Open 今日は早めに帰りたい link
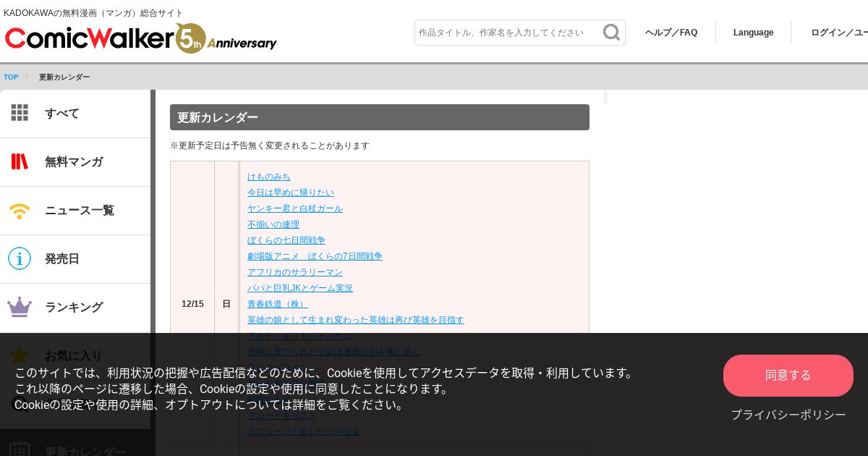The height and width of the screenshot is (456, 868). (291, 193)
